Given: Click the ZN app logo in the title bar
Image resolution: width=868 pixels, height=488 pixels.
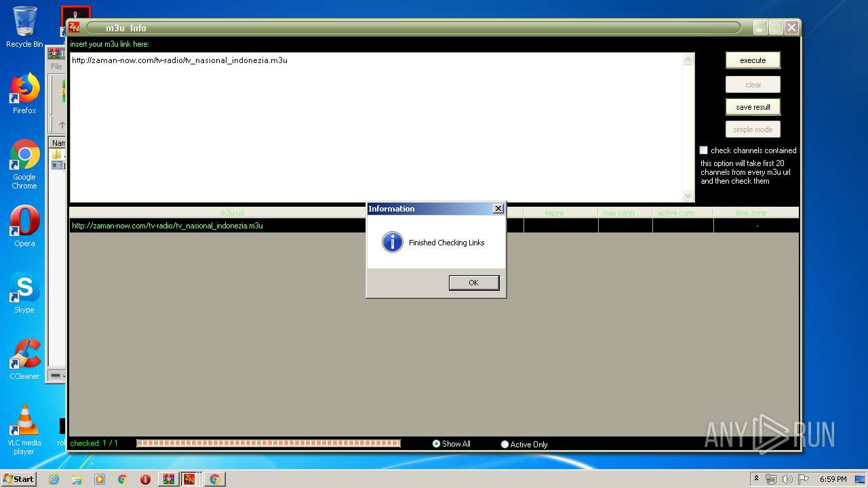Looking at the screenshot, I should [x=74, y=28].
